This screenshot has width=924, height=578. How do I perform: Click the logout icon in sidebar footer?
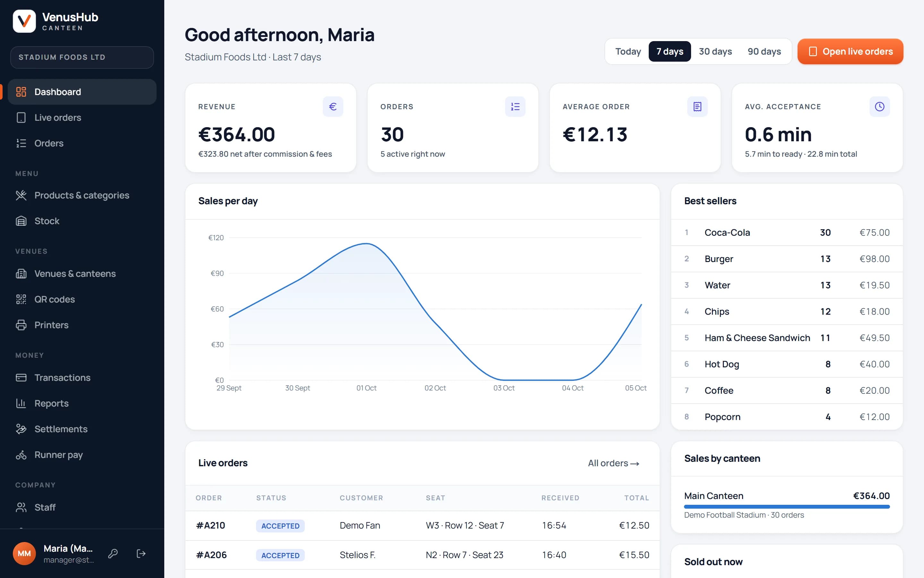tap(141, 554)
